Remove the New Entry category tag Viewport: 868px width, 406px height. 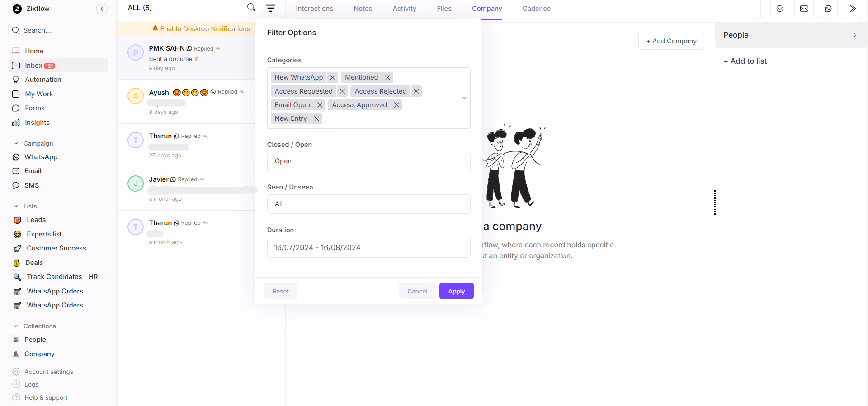coord(316,118)
